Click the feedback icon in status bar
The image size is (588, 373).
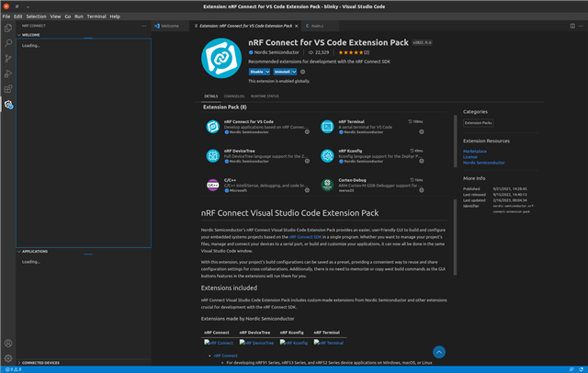(571, 369)
